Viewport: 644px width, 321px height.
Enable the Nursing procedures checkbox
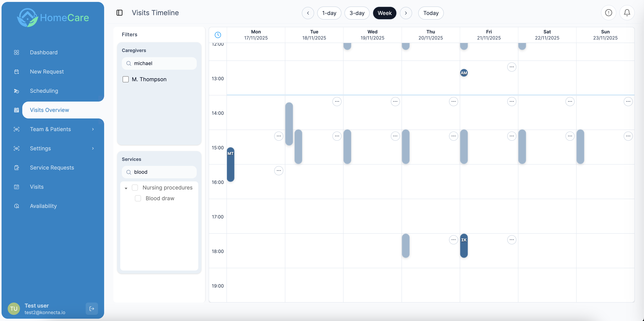(135, 188)
